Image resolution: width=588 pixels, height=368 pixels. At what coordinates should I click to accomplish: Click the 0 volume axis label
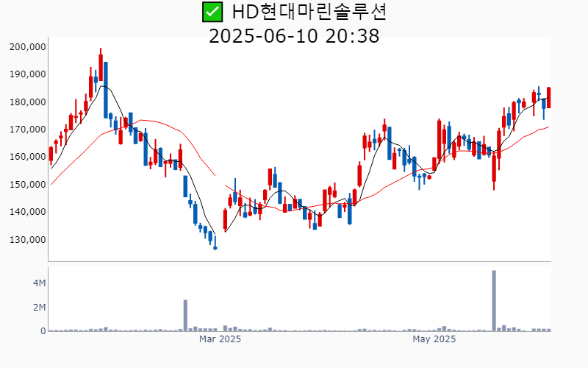[43, 331]
